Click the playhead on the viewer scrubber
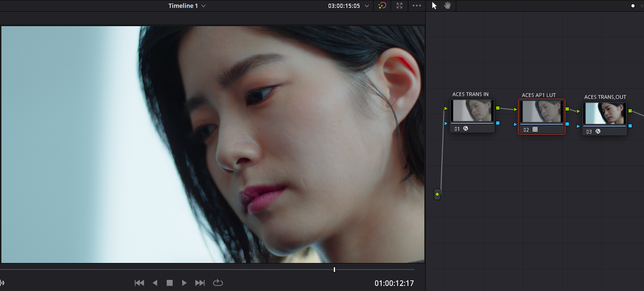Screen dimensions: 644x291 [334, 270]
